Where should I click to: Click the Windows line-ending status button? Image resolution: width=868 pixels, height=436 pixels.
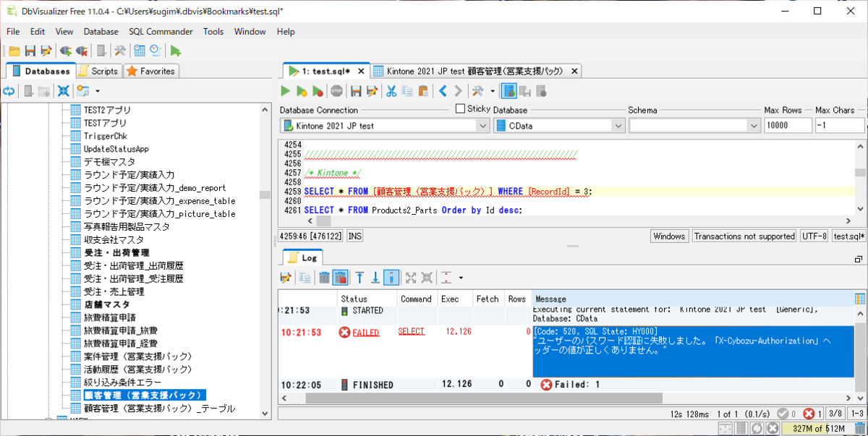coord(669,236)
